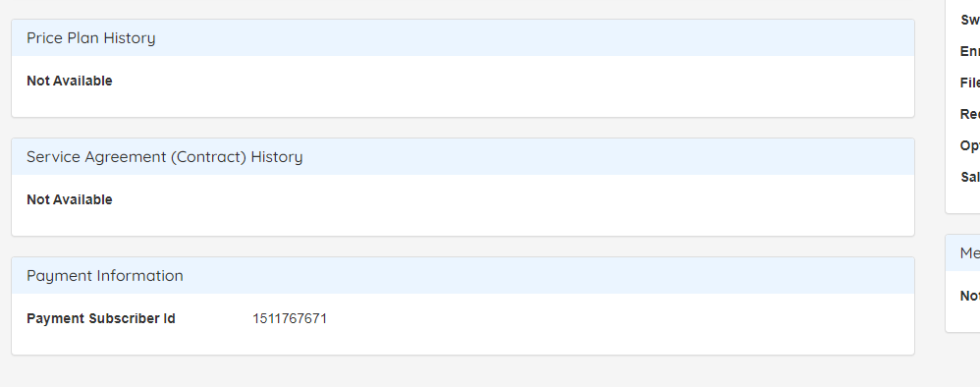Select Not Available text under Price Plan History
The image size is (980, 387).
pyautogui.click(x=70, y=82)
